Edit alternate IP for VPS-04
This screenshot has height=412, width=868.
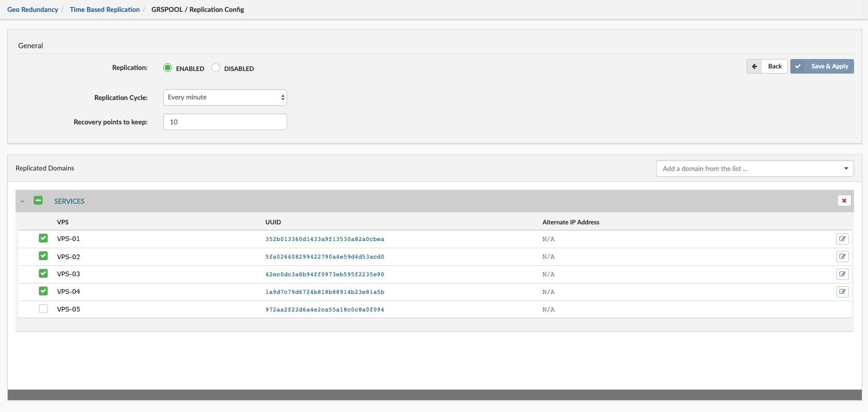[x=842, y=292]
